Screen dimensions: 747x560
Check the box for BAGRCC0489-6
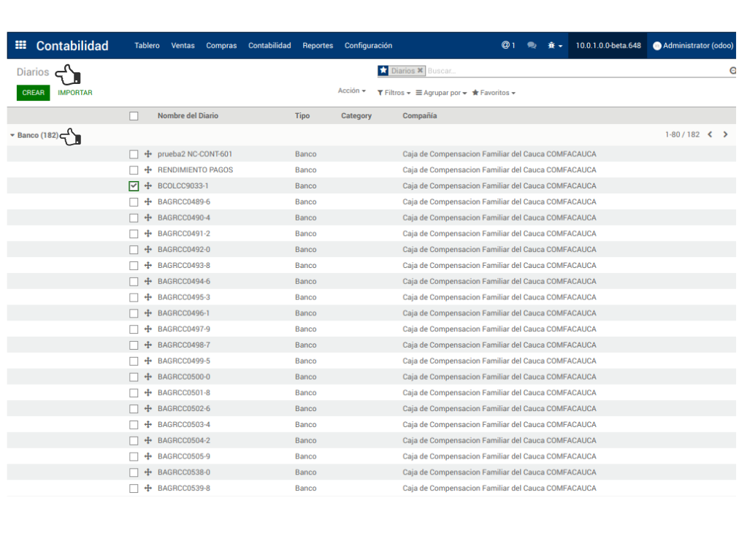(x=134, y=202)
